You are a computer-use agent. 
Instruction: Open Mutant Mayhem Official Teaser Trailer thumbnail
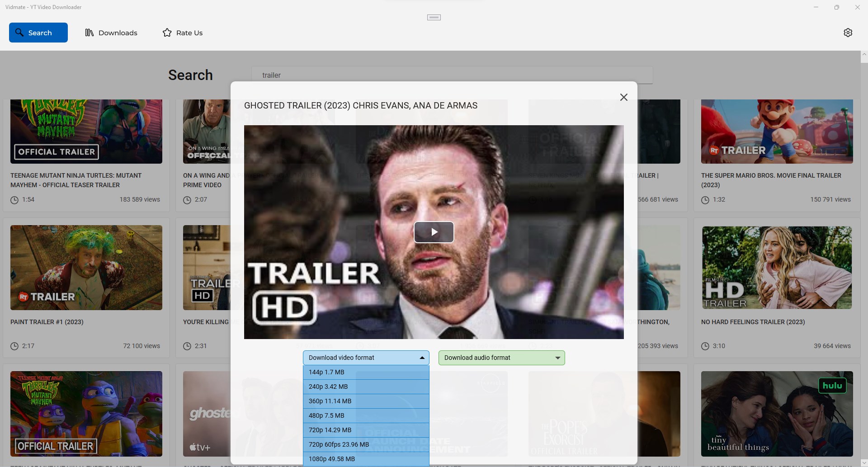pyautogui.click(x=86, y=132)
